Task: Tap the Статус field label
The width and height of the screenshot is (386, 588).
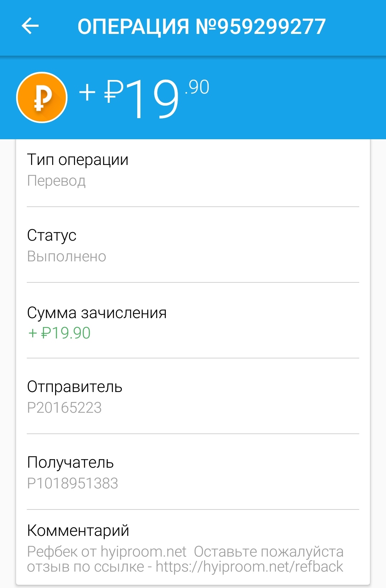Action: [x=52, y=235]
